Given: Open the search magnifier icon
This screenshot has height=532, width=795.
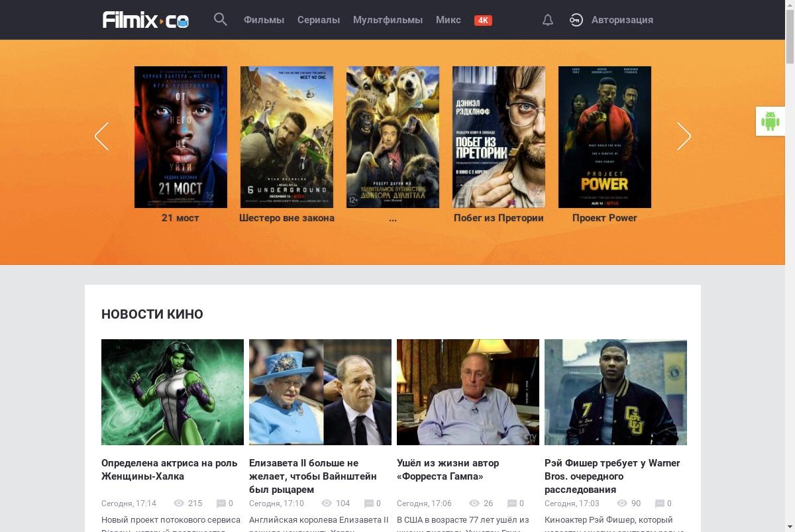Looking at the screenshot, I should pyautogui.click(x=221, y=20).
